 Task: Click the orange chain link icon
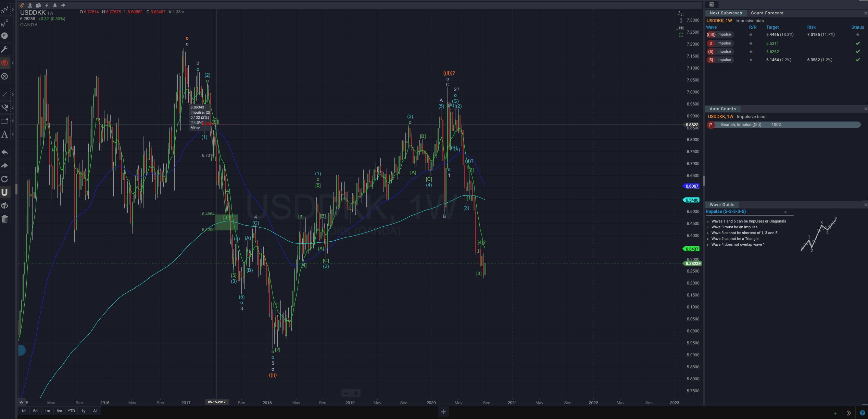[x=22, y=5]
